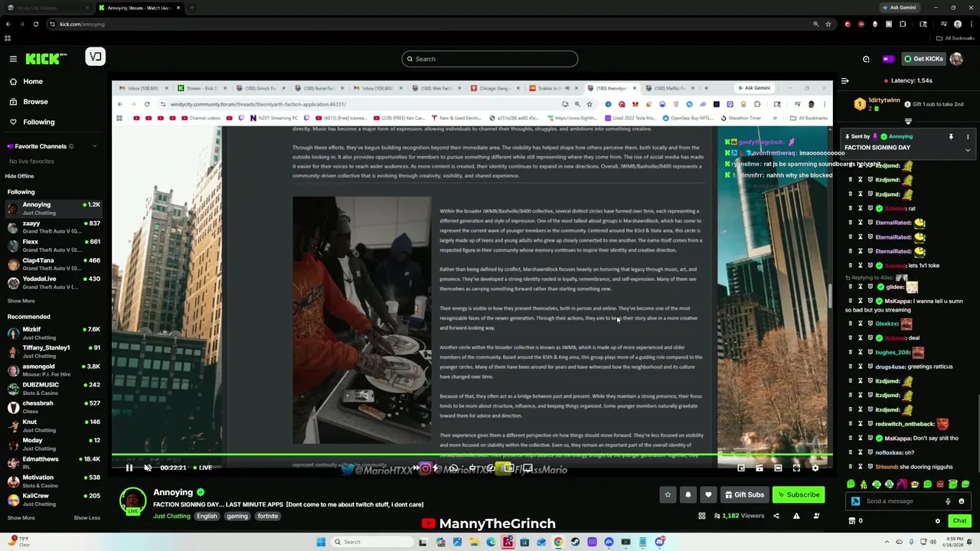Toggle theater mode on the player

click(778, 468)
